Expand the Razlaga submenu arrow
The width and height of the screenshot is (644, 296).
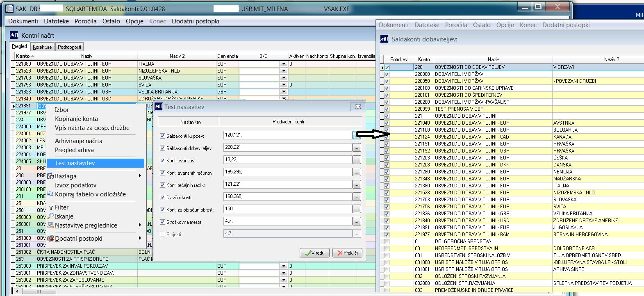click(140, 176)
